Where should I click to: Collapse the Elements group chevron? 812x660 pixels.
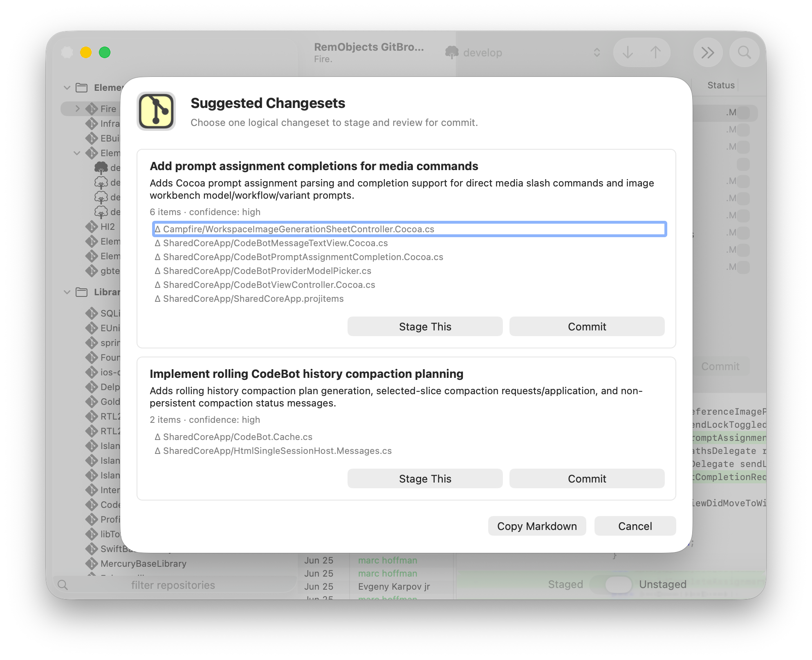[x=67, y=88]
